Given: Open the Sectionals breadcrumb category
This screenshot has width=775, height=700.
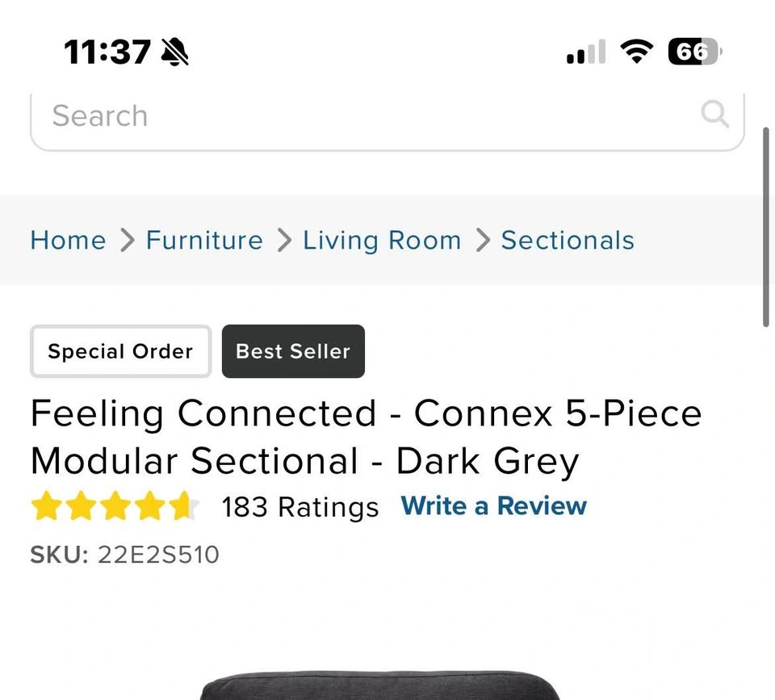Looking at the screenshot, I should 568,241.
